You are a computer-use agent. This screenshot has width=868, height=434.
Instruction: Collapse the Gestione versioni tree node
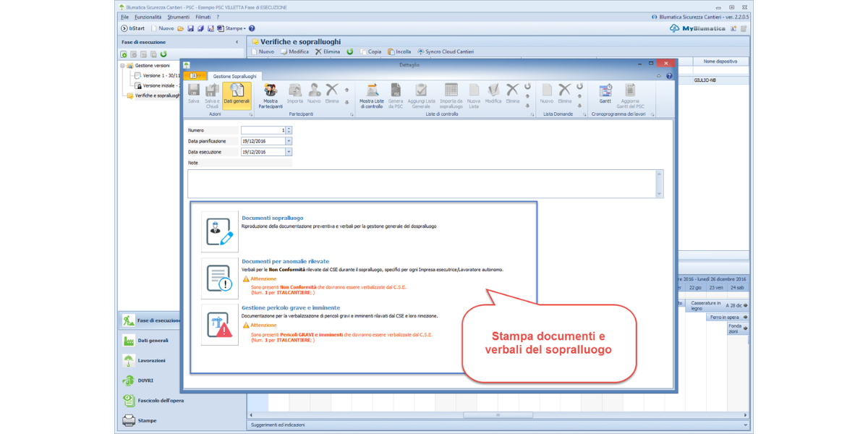point(123,65)
